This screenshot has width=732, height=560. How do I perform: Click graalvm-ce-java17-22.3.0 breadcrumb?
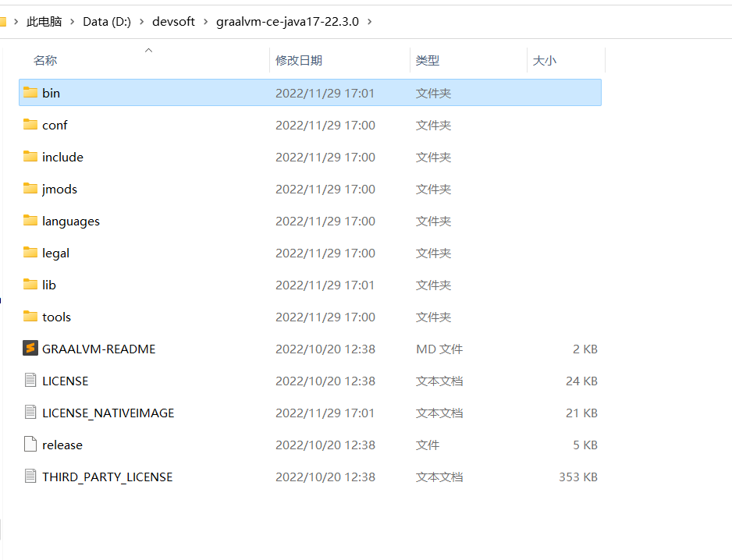pos(287,22)
